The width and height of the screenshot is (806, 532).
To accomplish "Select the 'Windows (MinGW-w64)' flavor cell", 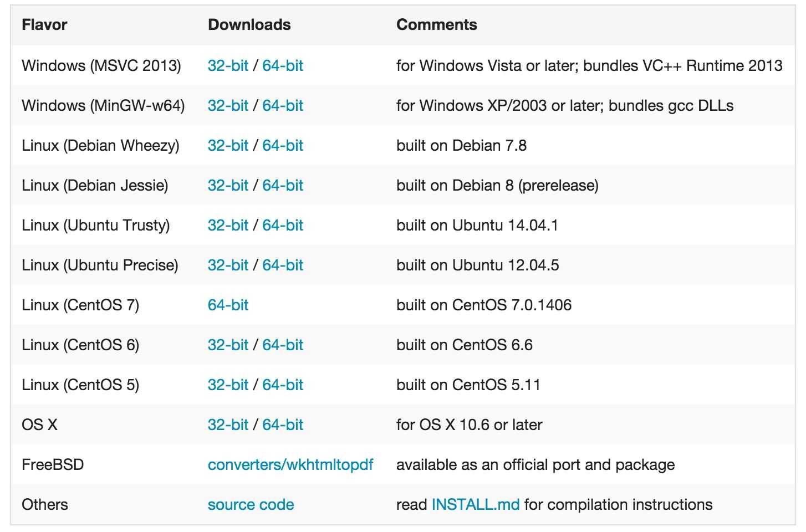I will pos(103,105).
